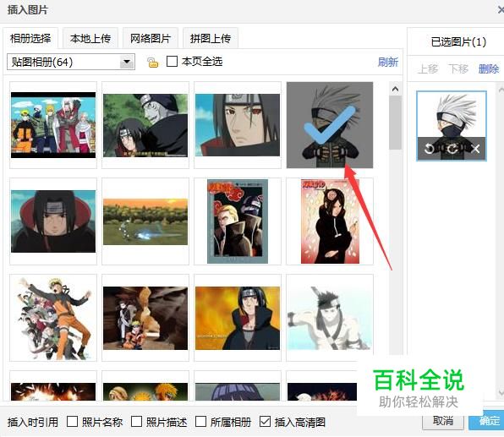Select the Itachi close-up with Sharingan thumbnail

(238, 125)
